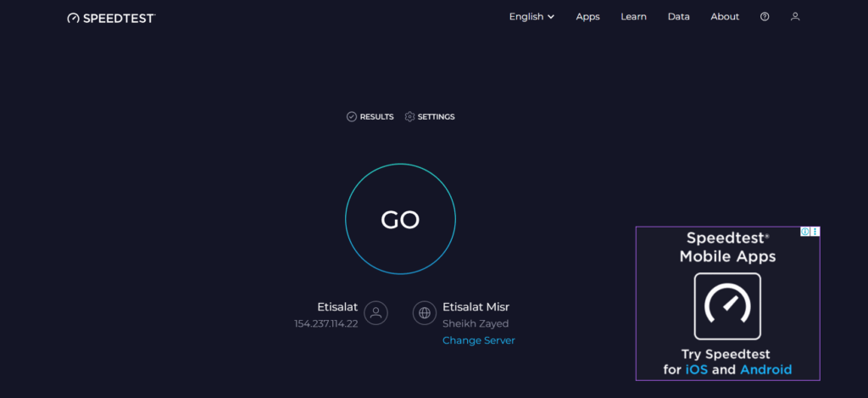Open the help question mark icon

tap(765, 17)
